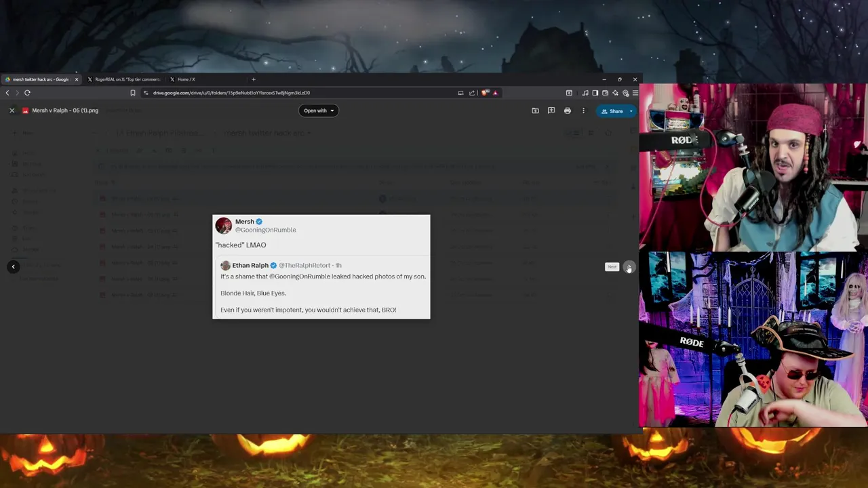Click the share-page icon in the address bar
Viewport: 868px width, 488px height.
[472, 93]
